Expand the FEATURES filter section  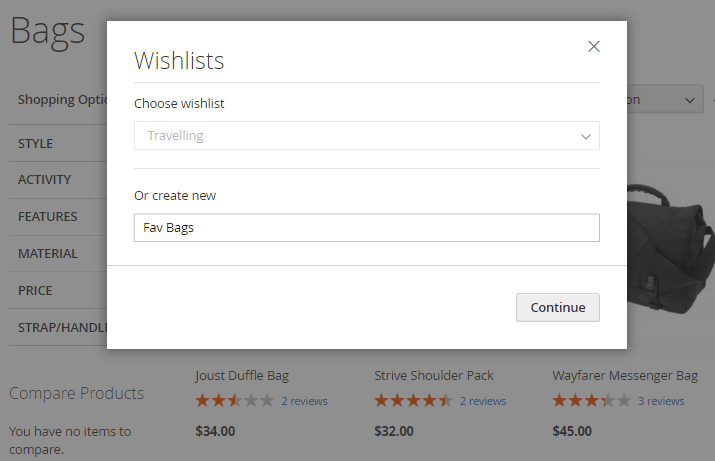[x=50, y=217]
